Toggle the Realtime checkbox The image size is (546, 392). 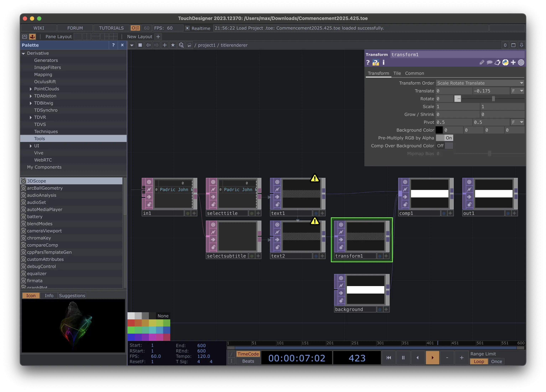click(187, 28)
